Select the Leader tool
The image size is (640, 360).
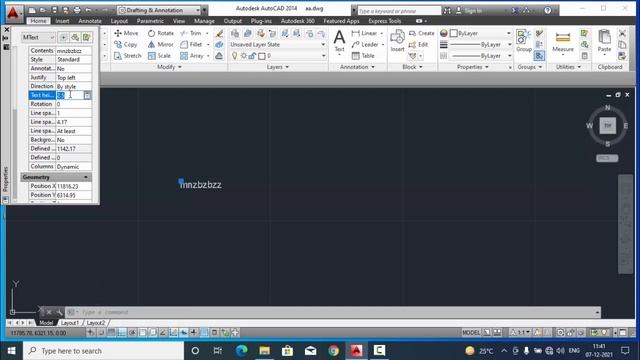365,44
